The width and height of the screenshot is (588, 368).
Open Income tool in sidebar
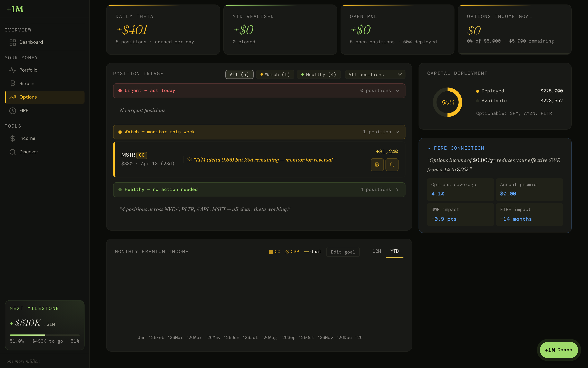coord(45,138)
